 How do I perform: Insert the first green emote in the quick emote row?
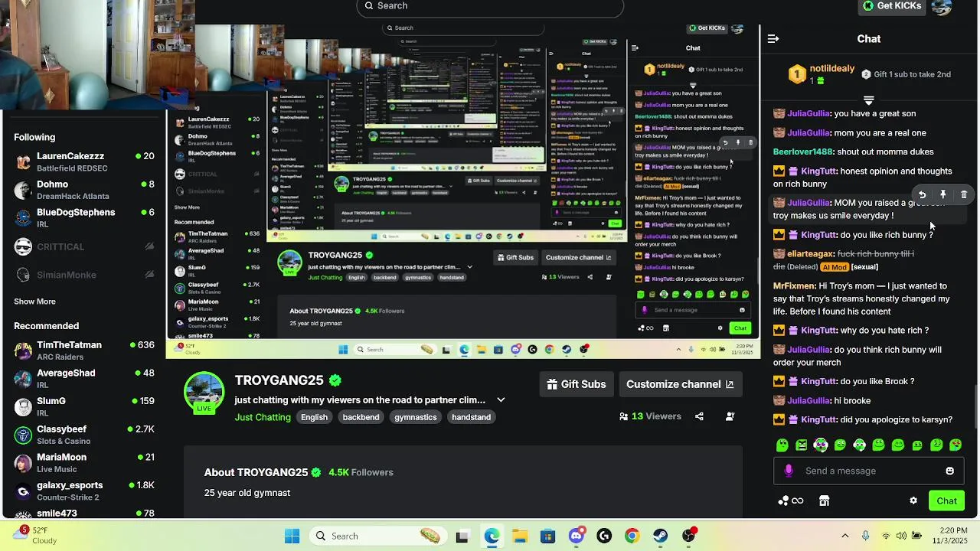[x=782, y=445]
